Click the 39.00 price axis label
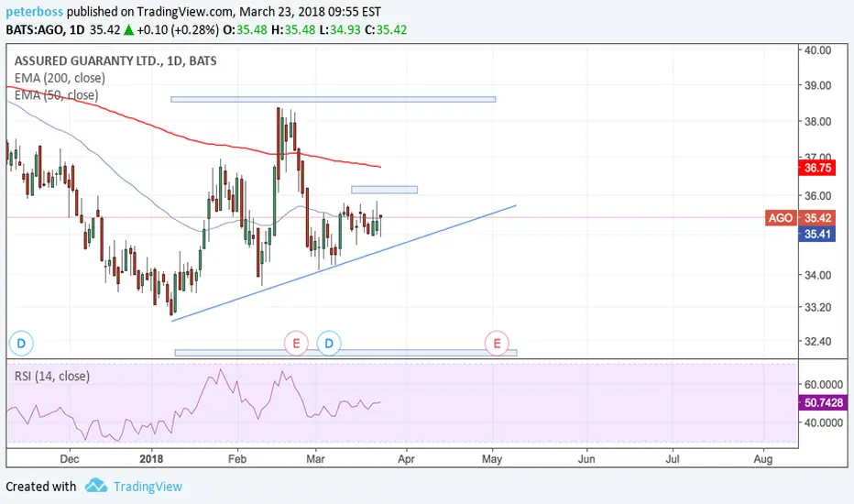The image size is (854, 504). 818,85
